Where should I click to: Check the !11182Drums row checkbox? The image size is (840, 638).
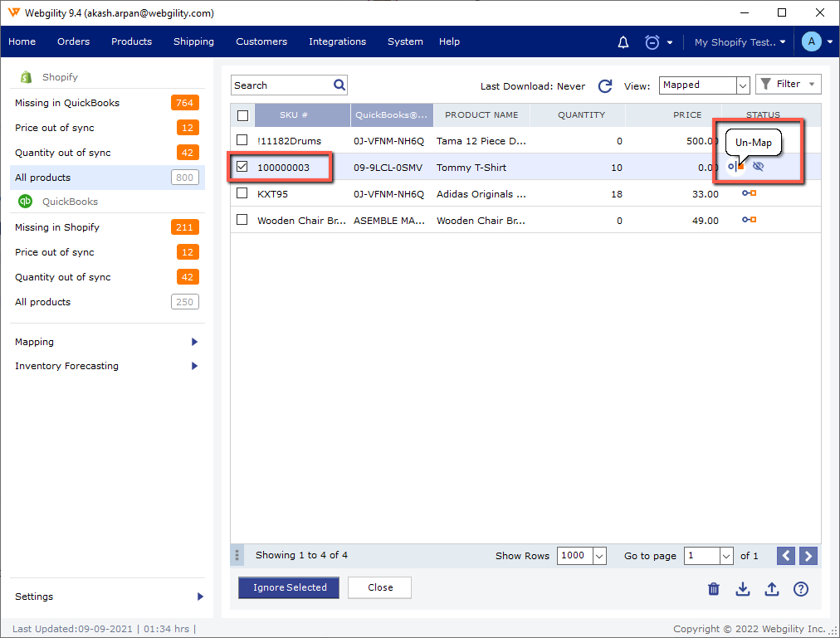click(x=242, y=140)
